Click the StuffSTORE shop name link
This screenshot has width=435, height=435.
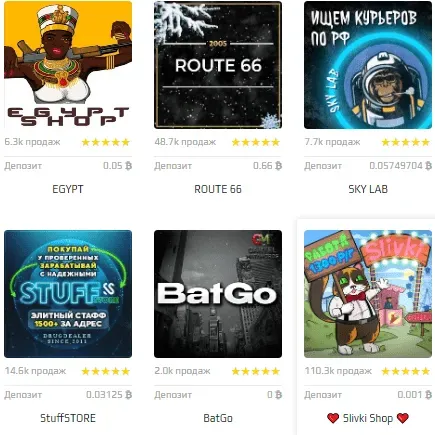click(68, 418)
